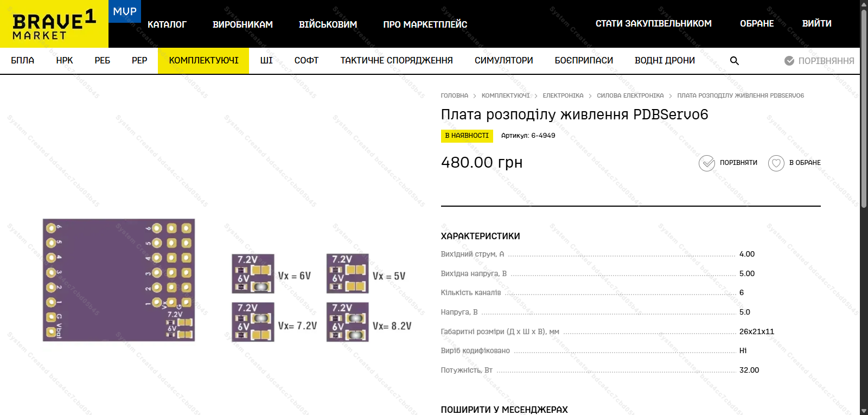
Task: Click the heart favorites icon
Action: point(776,163)
